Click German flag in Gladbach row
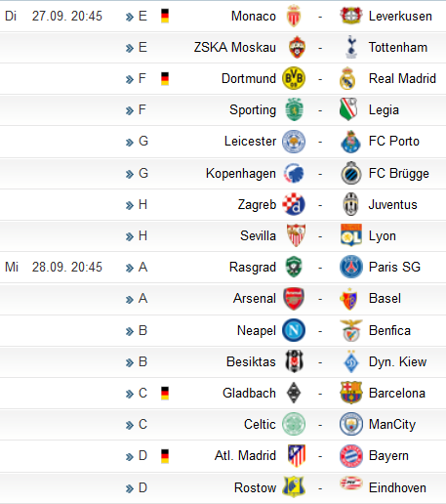446x504 pixels. (165, 393)
